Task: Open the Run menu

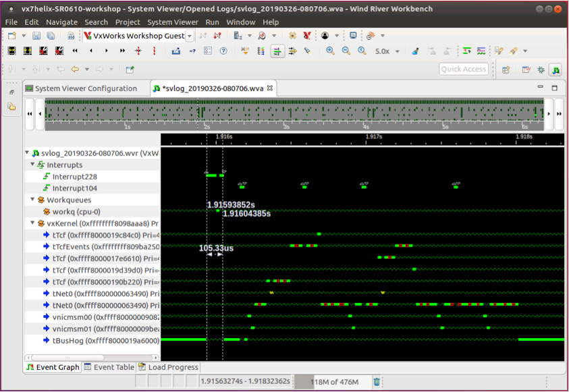Action: (x=213, y=22)
